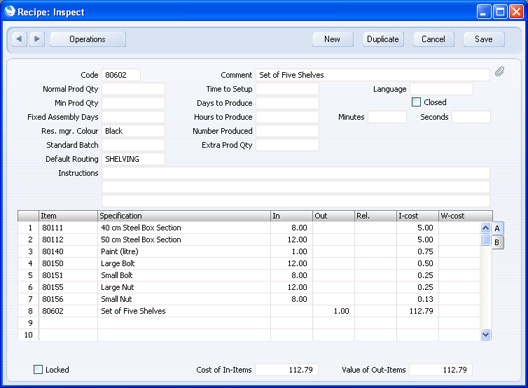Select row number 9 in the grid
Screen dimensions: 528x388
(x=29, y=323)
